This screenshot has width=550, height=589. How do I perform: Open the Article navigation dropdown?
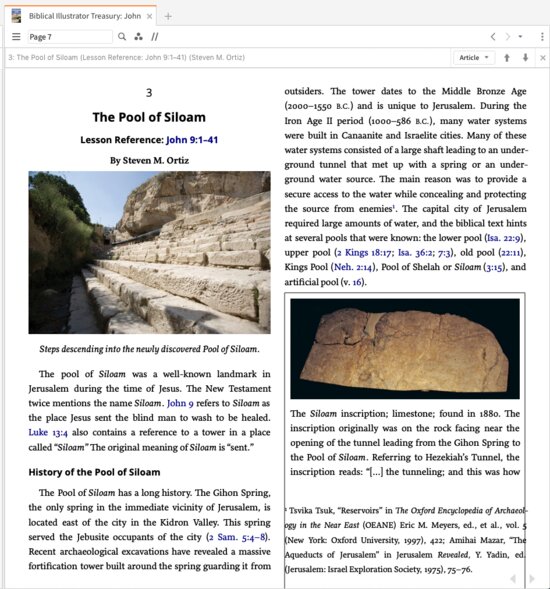coord(474,57)
